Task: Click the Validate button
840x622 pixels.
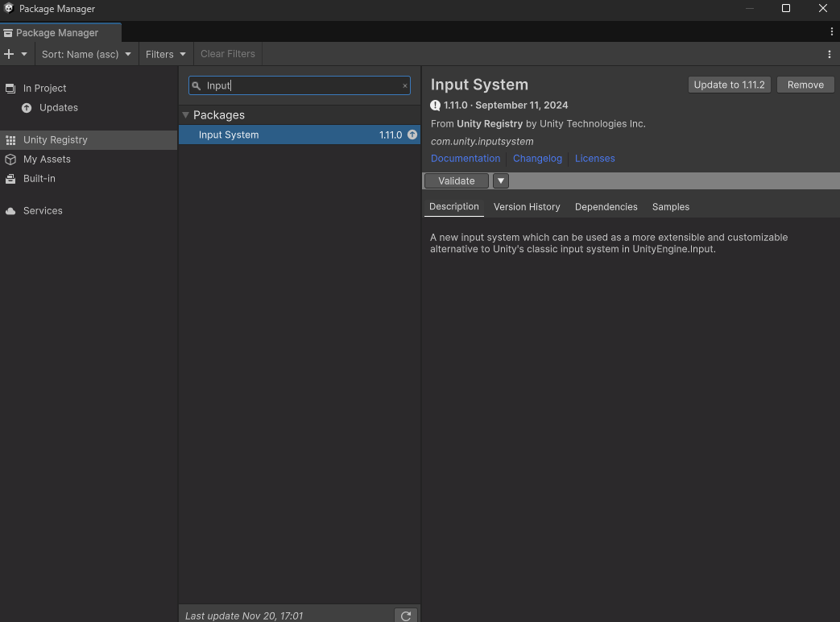Action: 457,181
